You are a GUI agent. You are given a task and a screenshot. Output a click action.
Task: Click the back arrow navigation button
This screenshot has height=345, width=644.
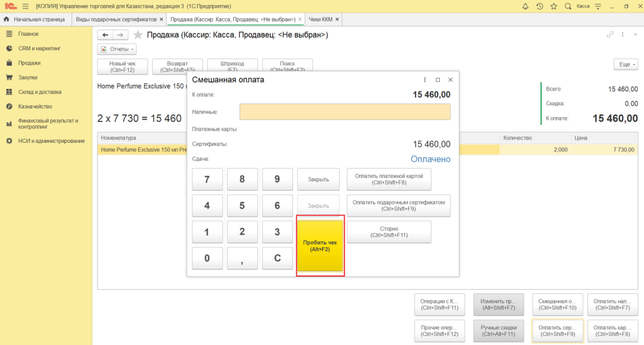pos(105,35)
